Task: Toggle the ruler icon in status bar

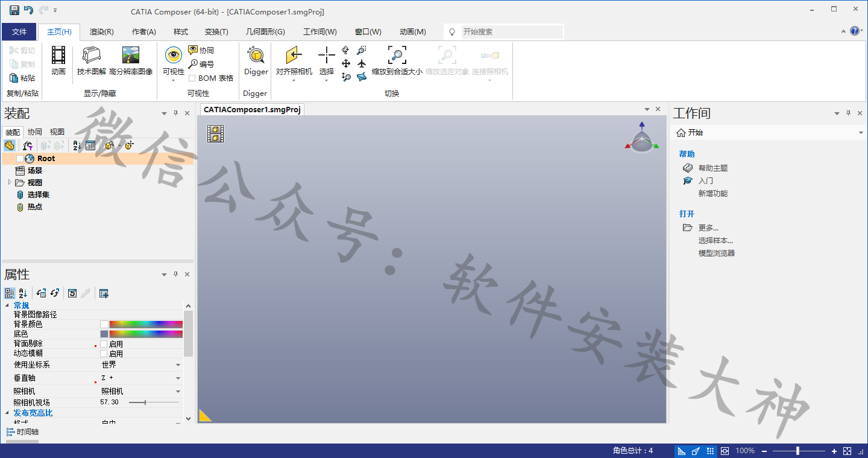Action: point(682,451)
